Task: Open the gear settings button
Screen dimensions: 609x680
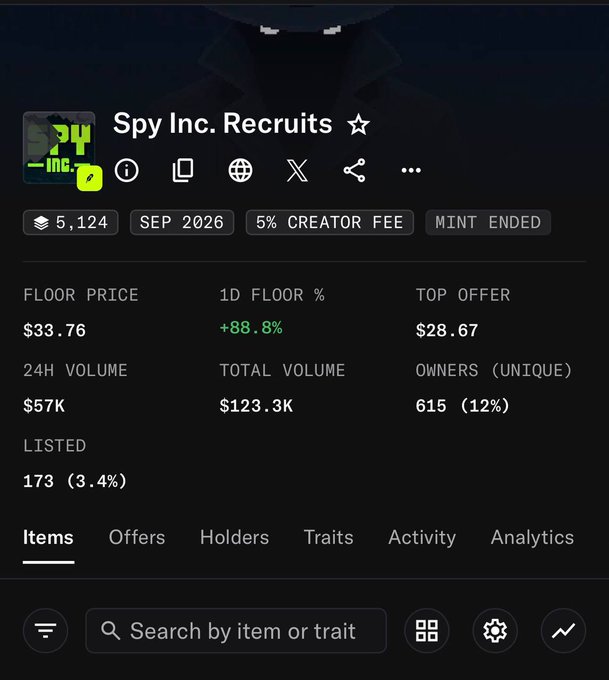Action: [x=495, y=631]
